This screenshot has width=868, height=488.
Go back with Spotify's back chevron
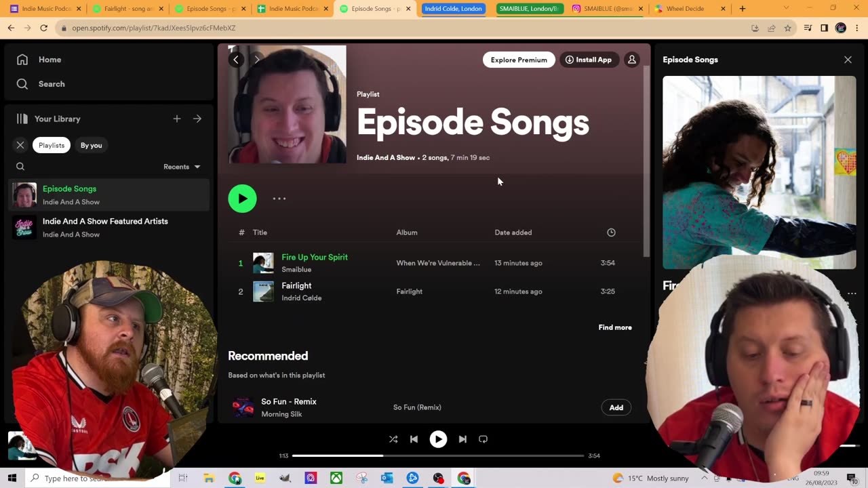click(236, 60)
